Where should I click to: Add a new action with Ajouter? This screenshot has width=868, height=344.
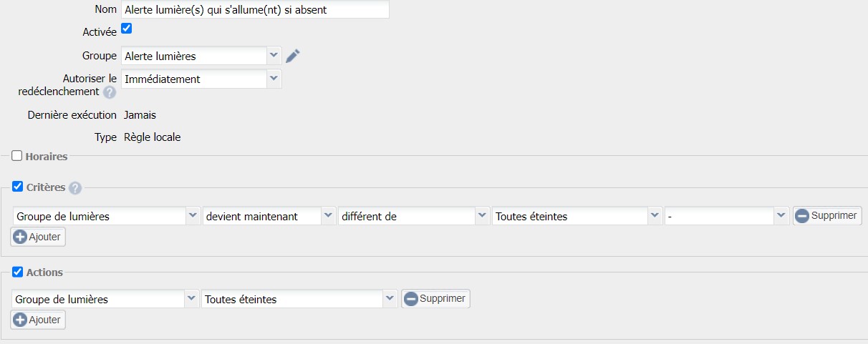(x=38, y=320)
